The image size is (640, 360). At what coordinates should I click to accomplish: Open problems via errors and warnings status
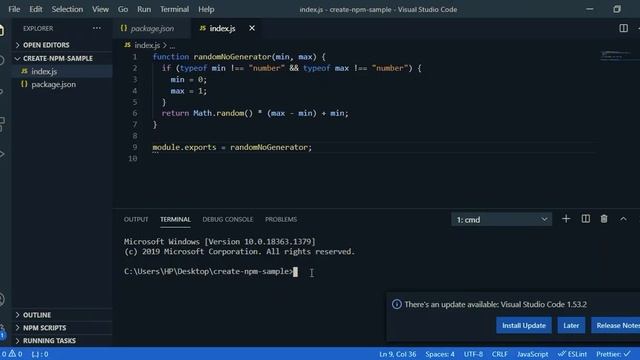click(12, 354)
